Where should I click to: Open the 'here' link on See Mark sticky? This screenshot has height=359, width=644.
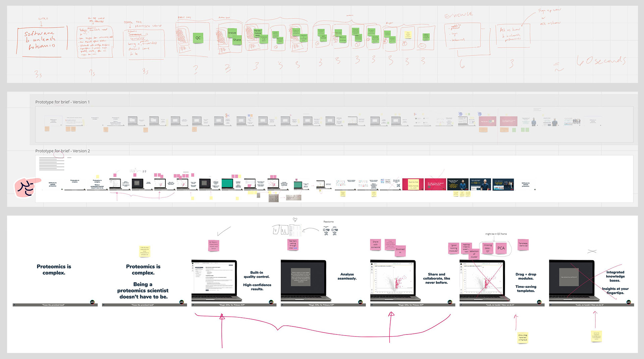pyautogui.click(x=295, y=248)
